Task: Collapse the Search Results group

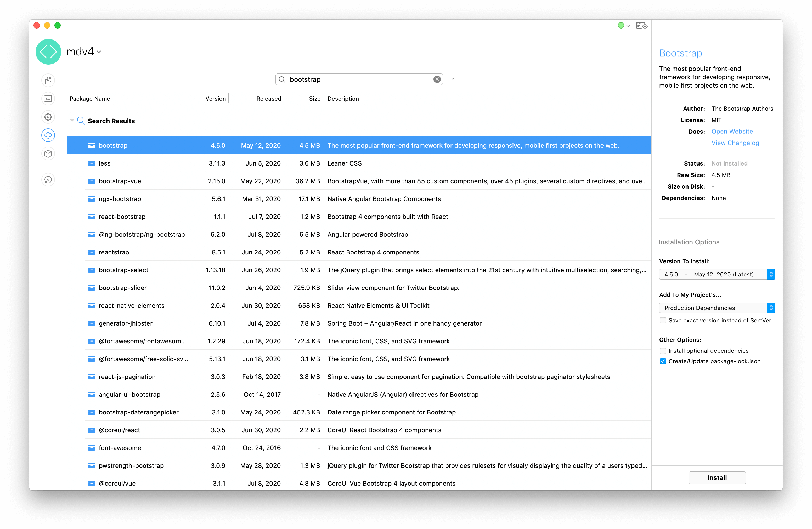Action: tap(72, 121)
